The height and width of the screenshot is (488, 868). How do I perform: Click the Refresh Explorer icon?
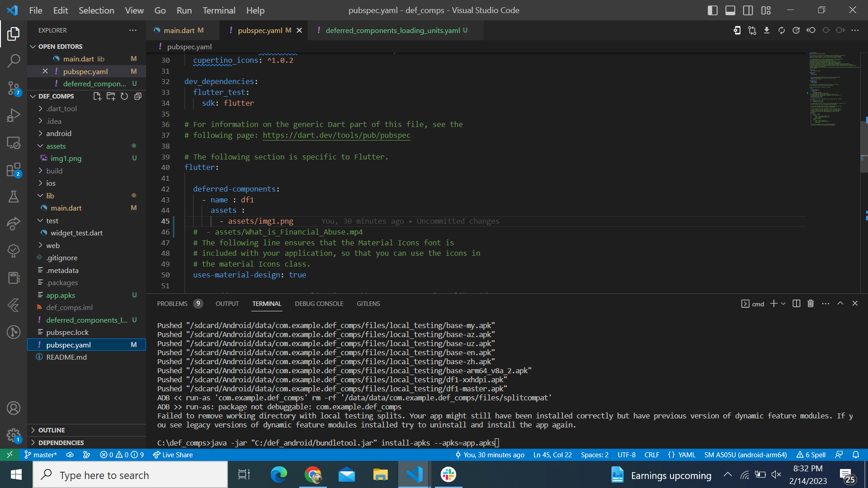coord(124,96)
